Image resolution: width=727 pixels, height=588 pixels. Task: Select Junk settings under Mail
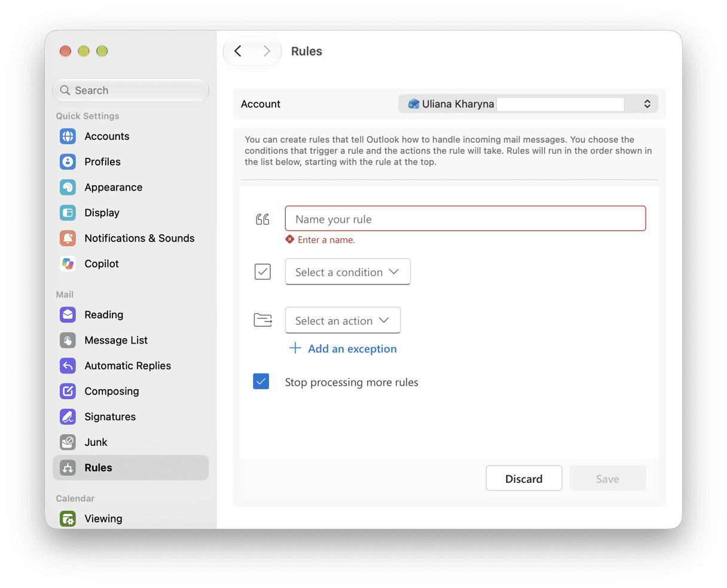(130, 442)
